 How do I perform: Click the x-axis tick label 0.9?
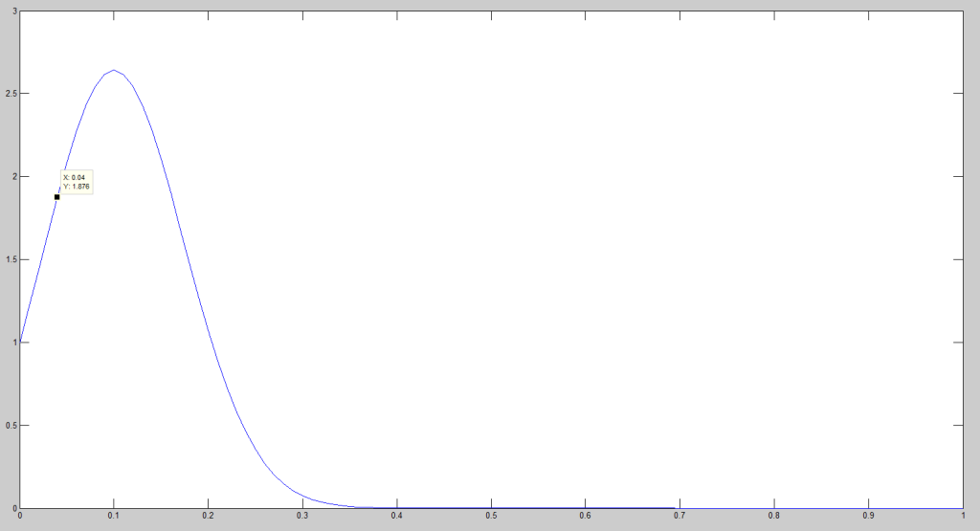(x=867, y=516)
